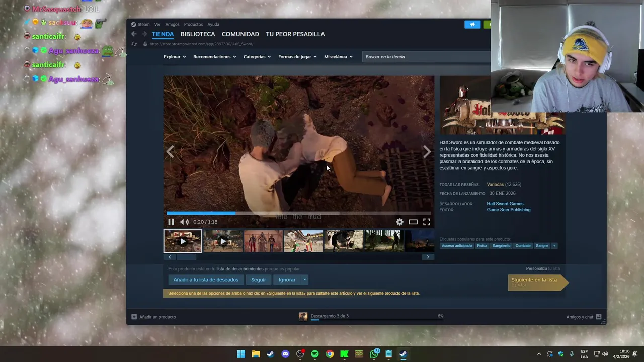
Task: Open the lista de descubrimientos link
Action: click(239, 269)
